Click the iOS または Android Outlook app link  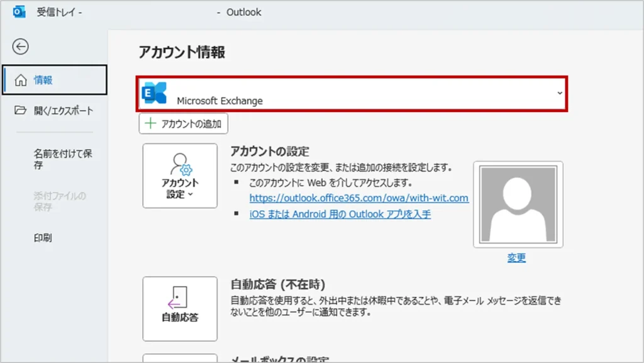340,214
